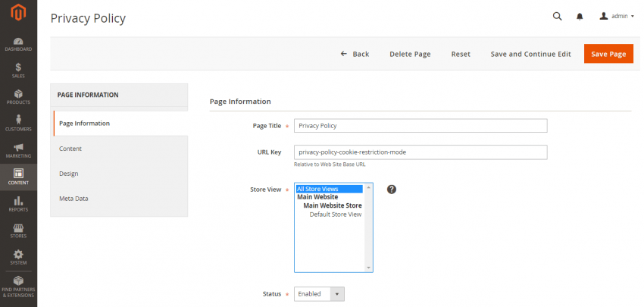This screenshot has height=307, width=644.
Task: Switch to the Content tab
Action: coord(119,149)
